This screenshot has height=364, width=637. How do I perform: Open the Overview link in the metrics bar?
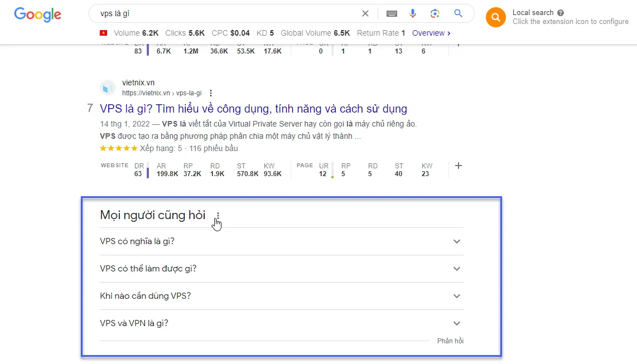428,33
